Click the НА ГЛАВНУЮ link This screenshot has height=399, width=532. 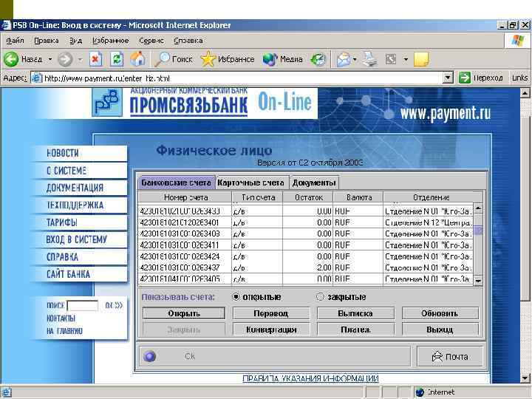click(x=64, y=331)
